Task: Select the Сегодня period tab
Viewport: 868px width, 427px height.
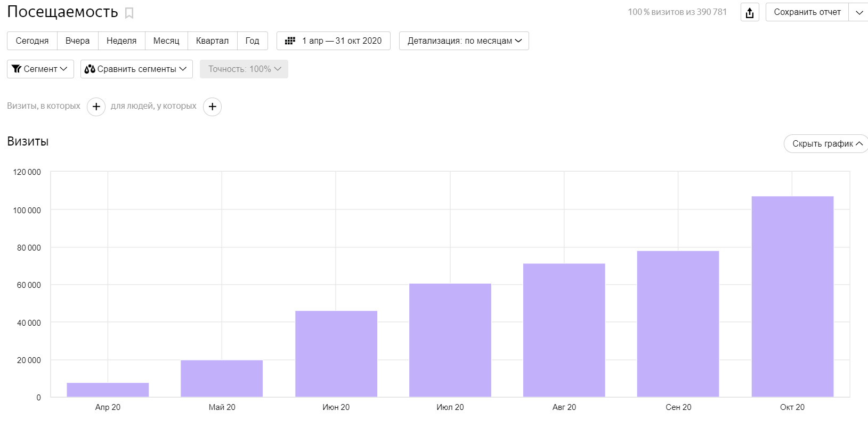Action: (32, 41)
